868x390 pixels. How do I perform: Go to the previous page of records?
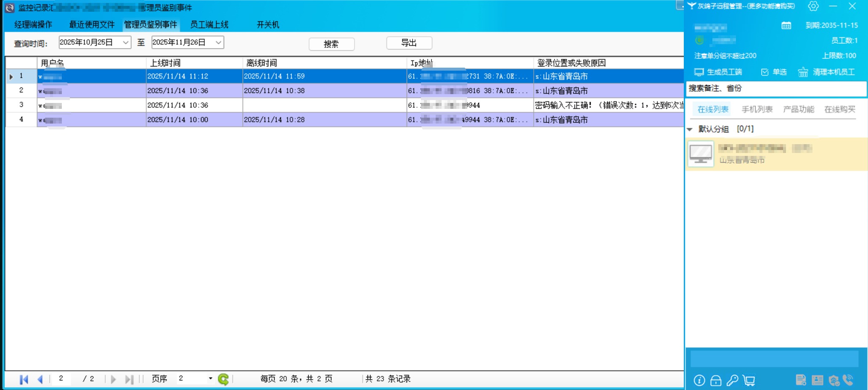[40, 379]
